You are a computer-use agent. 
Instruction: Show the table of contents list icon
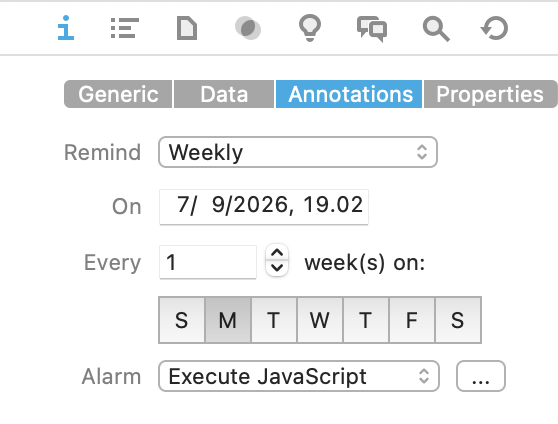pos(125,28)
